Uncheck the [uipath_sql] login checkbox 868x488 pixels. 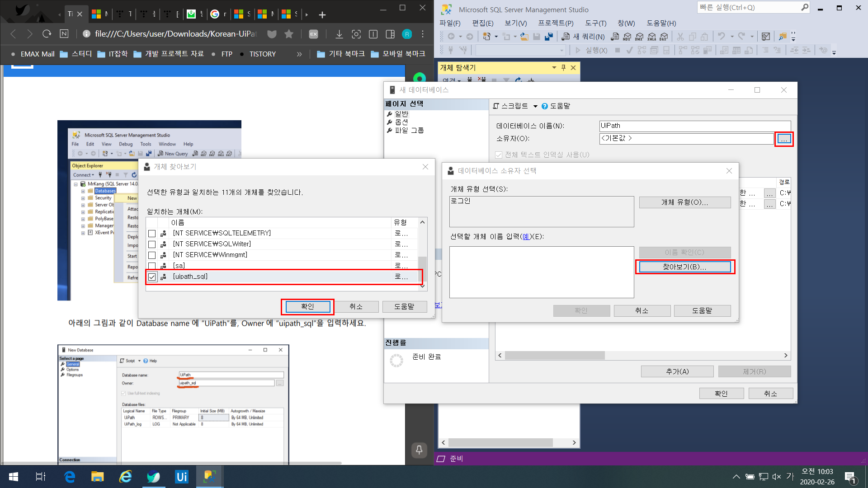coord(152,277)
